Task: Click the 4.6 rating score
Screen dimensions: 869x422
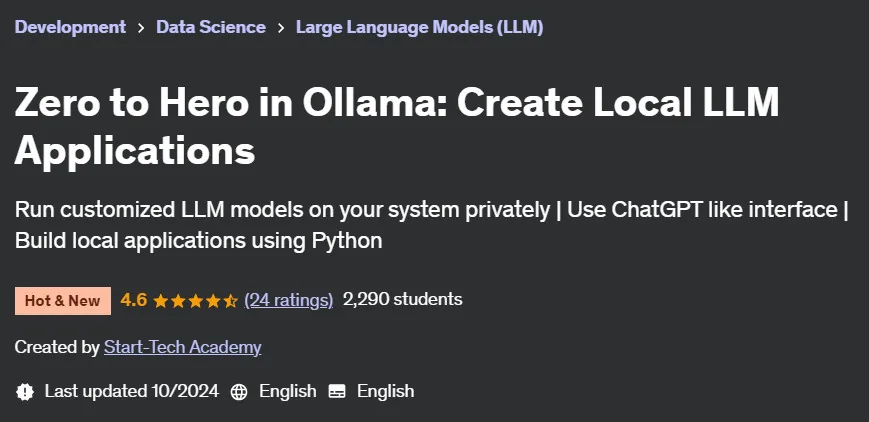Action: [x=134, y=300]
